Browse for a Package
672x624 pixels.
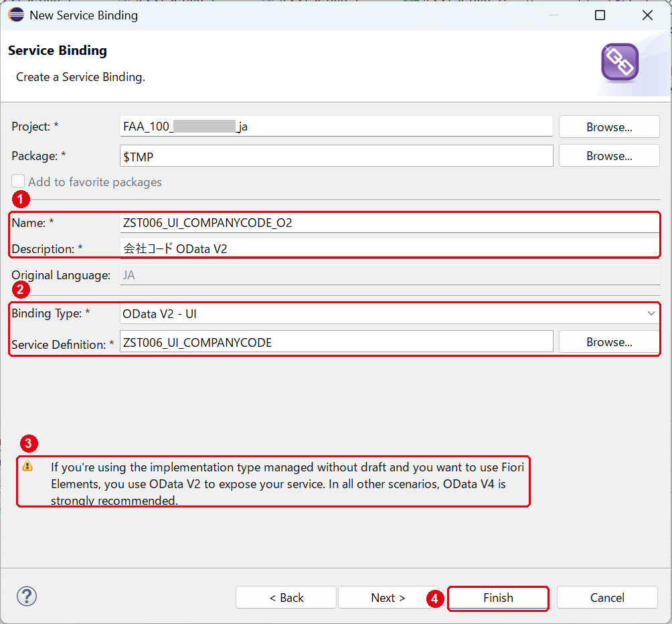pyautogui.click(x=609, y=156)
